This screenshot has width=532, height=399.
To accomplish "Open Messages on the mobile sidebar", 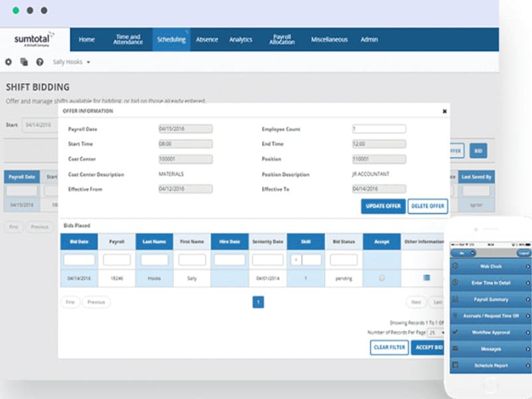I will click(492, 348).
